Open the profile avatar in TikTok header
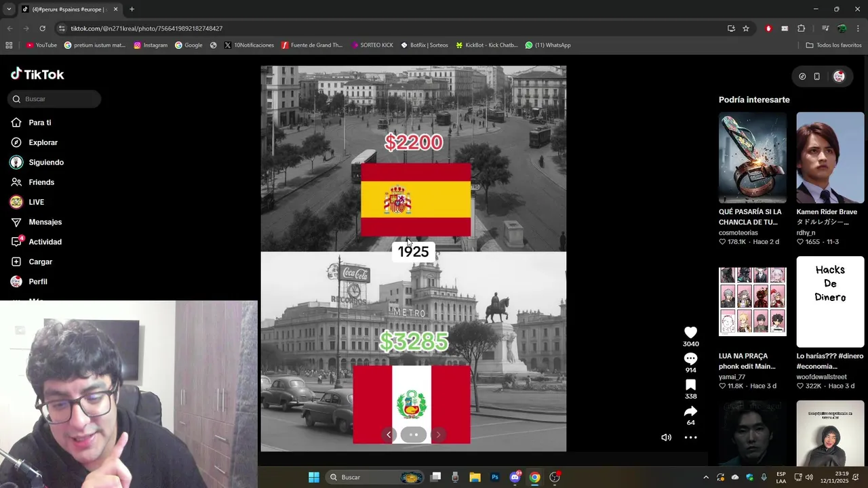868x488 pixels. (839, 77)
